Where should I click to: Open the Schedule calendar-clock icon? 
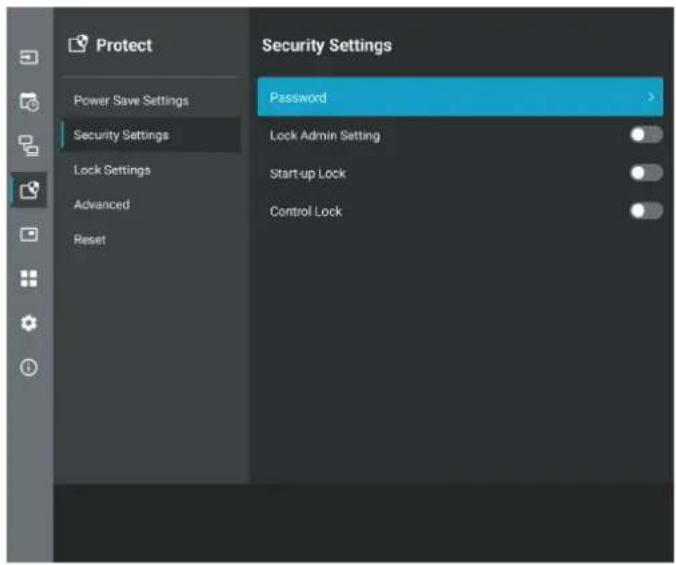point(29,102)
